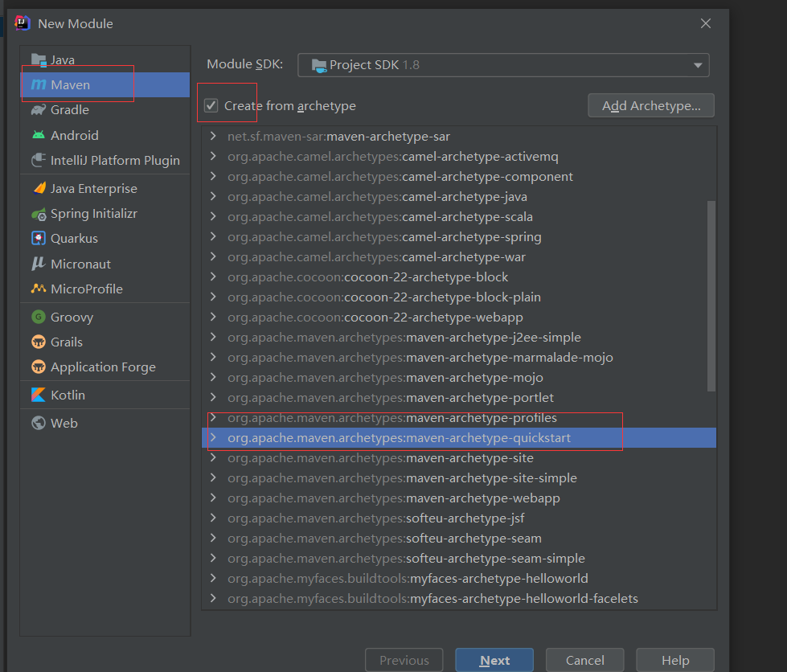
Task: Expand the maven-archetype-webapp node
Action: click(213, 498)
